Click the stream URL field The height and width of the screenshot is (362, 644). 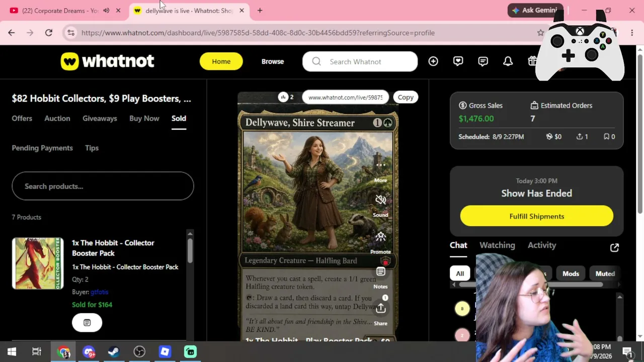pos(346,98)
